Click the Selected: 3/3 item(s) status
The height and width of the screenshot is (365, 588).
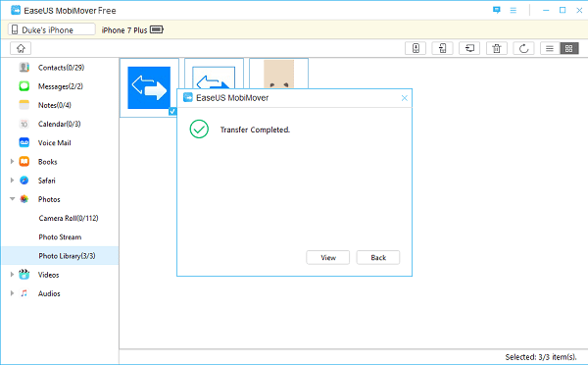tap(541, 357)
